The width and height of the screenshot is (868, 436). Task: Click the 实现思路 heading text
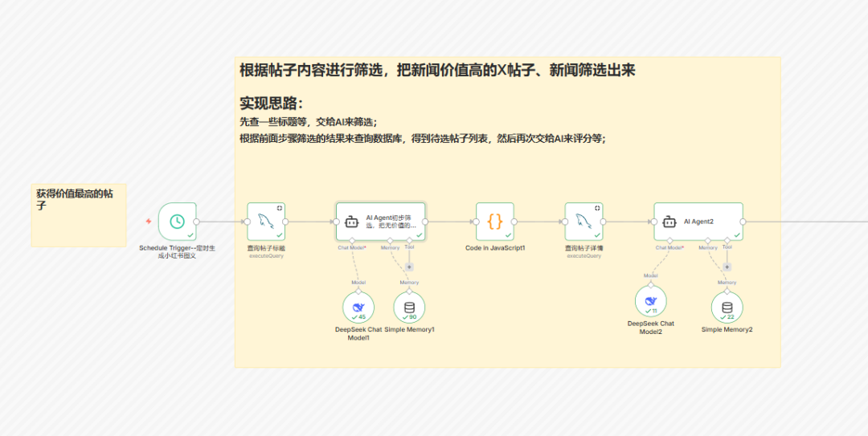(x=272, y=104)
